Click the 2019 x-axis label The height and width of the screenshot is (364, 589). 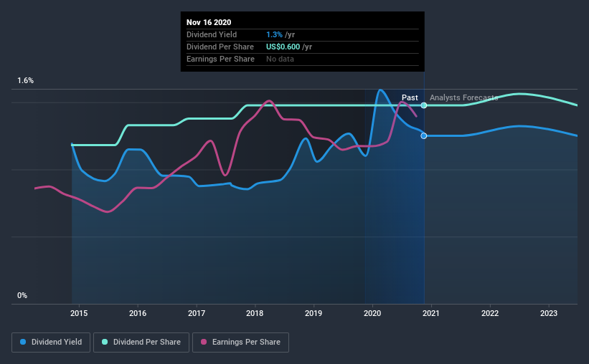coord(314,313)
